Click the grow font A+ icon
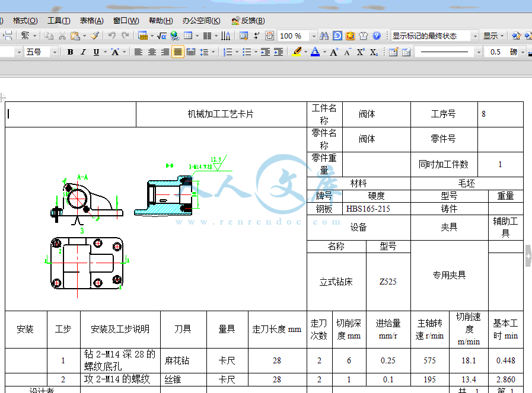The height and width of the screenshot is (393, 532). coord(334,52)
